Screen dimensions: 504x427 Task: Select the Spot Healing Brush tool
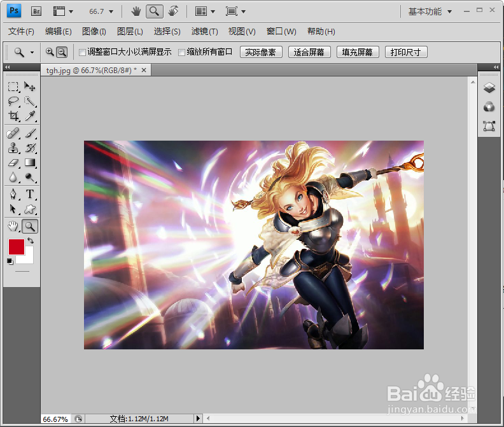pyautogui.click(x=13, y=133)
